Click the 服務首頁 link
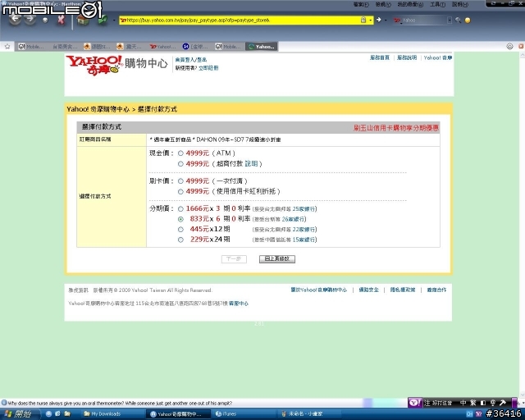The height and width of the screenshot is (420, 525). click(379, 57)
